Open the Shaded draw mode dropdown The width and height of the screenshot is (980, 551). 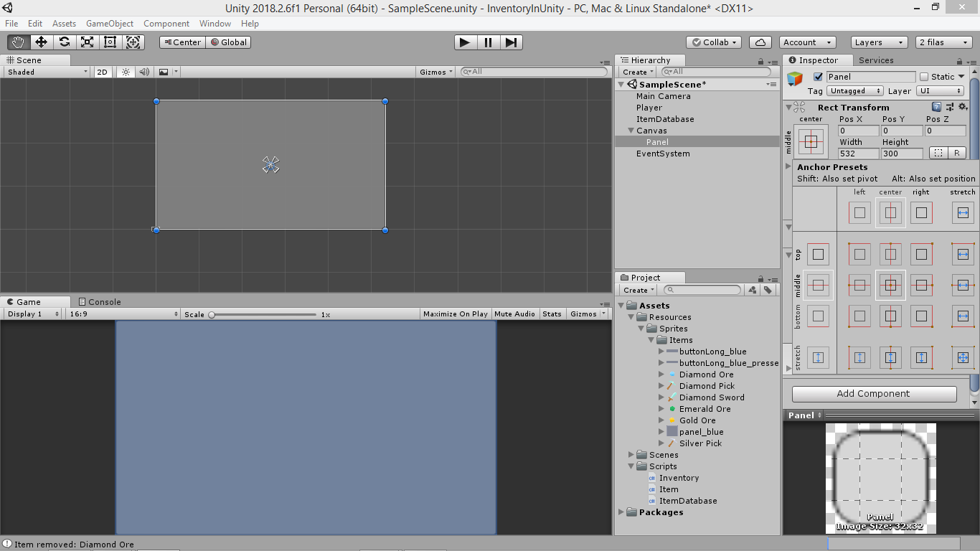pos(44,72)
